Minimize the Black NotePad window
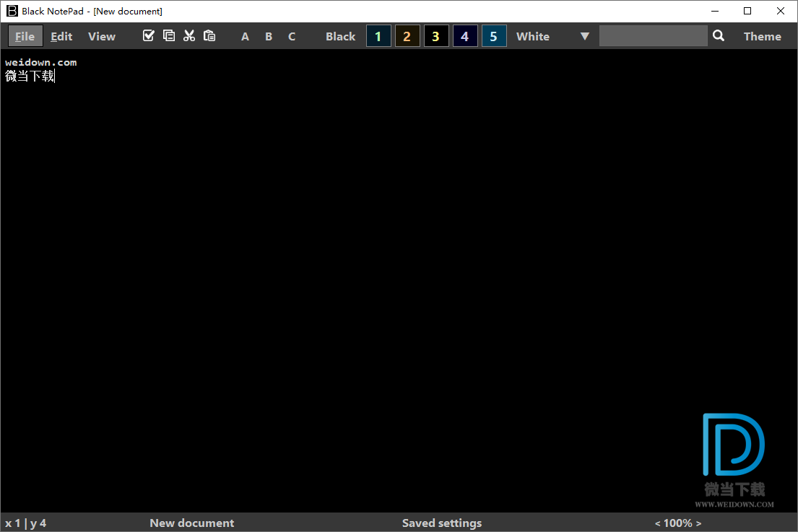The width and height of the screenshot is (798, 532). 715,11
